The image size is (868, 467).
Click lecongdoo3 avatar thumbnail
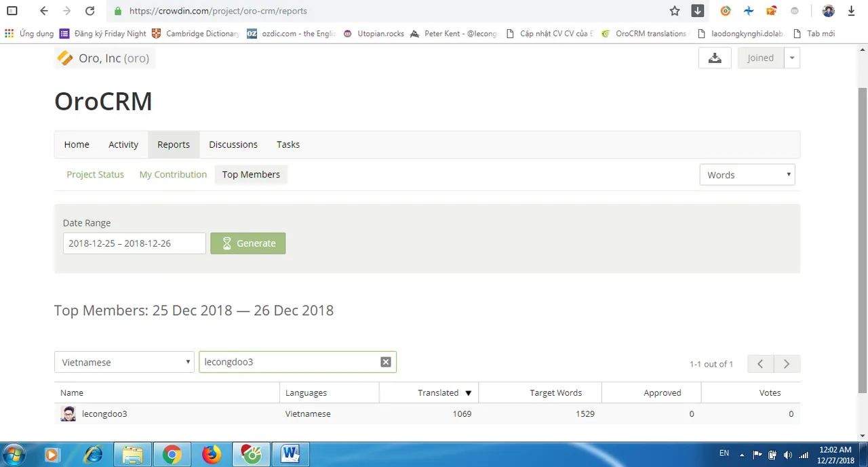coord(68,413)
